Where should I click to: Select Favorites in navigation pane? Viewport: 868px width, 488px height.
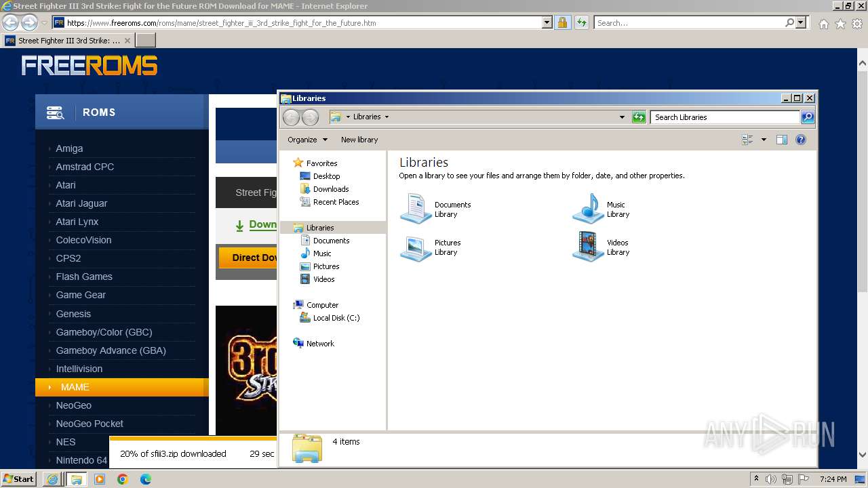[321, 163]
